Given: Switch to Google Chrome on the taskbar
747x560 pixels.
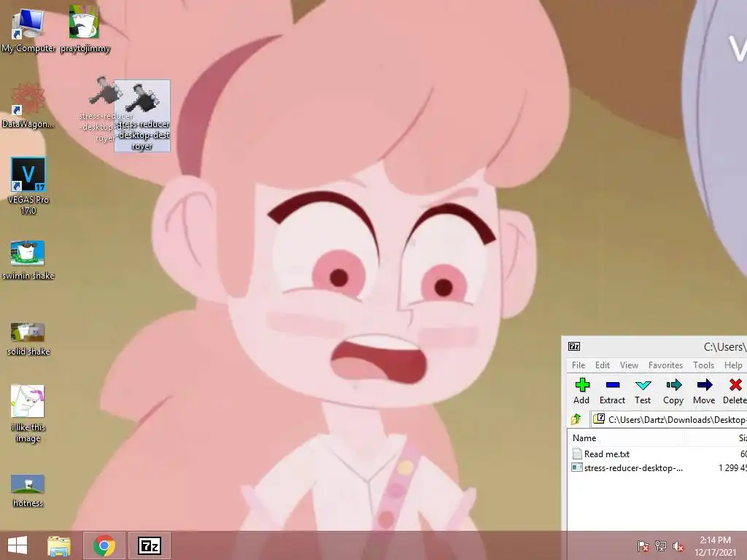Looking at the screenshot, I should point(104,545).
